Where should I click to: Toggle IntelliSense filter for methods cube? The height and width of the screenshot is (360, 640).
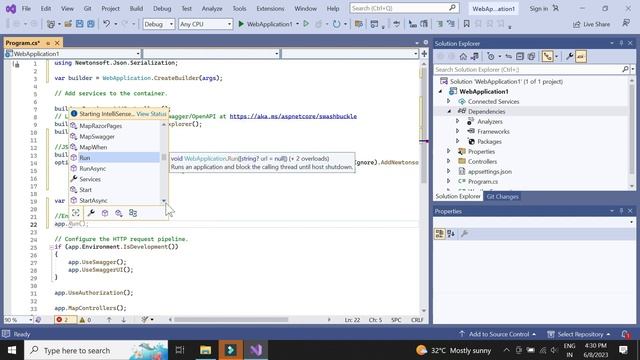pyautogui.click(x=105, y=213)
